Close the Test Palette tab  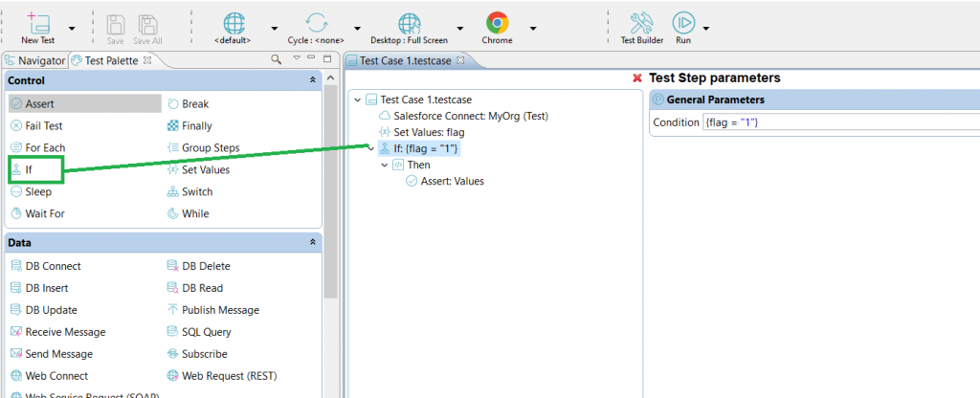[x=148, y=60]
